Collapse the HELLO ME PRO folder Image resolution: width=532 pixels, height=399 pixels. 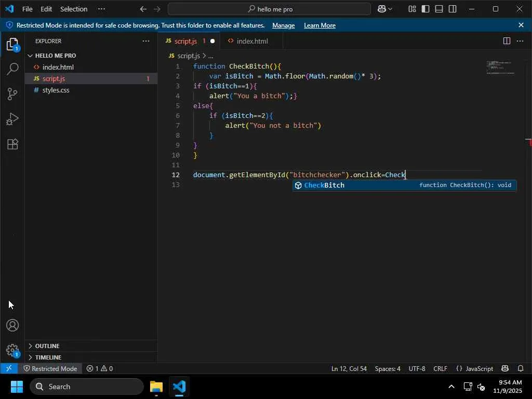coord(55,56)
